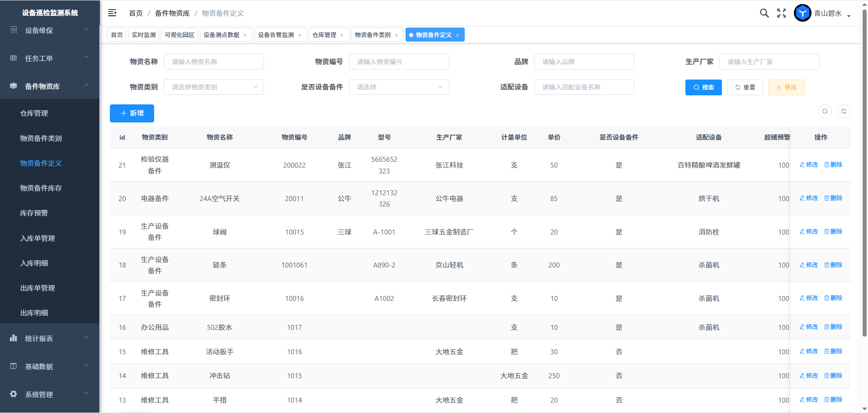Click the user avatar icon

(x=802, y=13)
